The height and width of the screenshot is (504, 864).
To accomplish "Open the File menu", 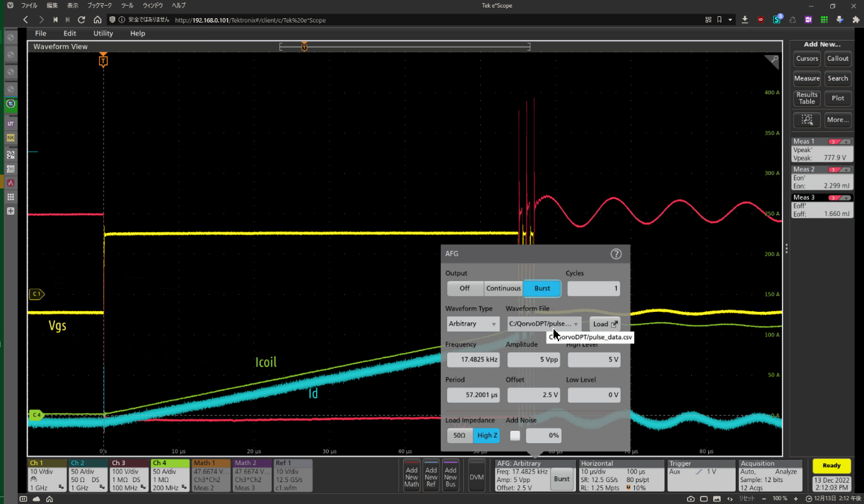I will 41,33.
